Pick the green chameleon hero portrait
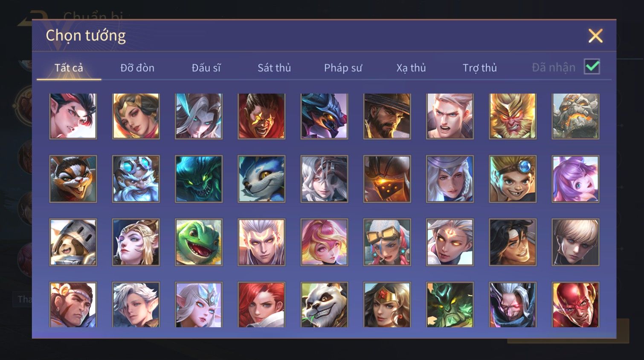This screenshot has height=360, width=644. (x=199, y=242)
